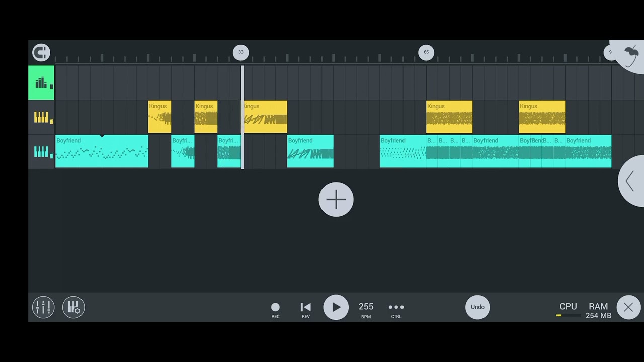Add a new track with plus button

pos(336,200)
